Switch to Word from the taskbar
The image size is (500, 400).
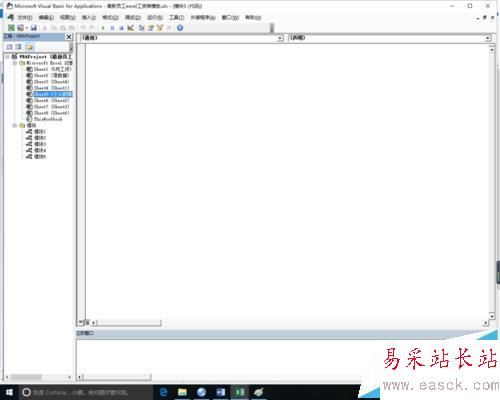[220, 392]
